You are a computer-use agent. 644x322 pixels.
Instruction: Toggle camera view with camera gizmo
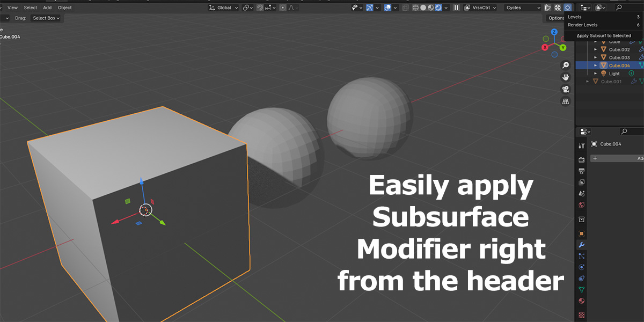click(565, 89)
